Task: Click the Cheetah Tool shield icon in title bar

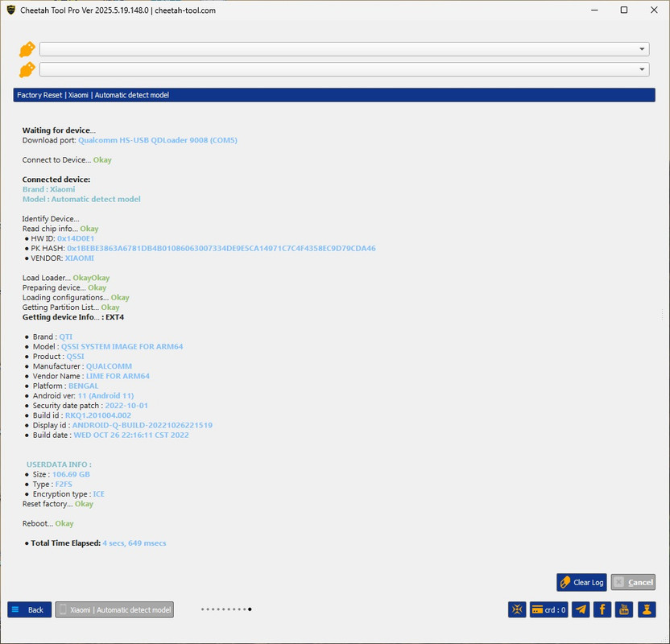Action: [x=11, y=10]
